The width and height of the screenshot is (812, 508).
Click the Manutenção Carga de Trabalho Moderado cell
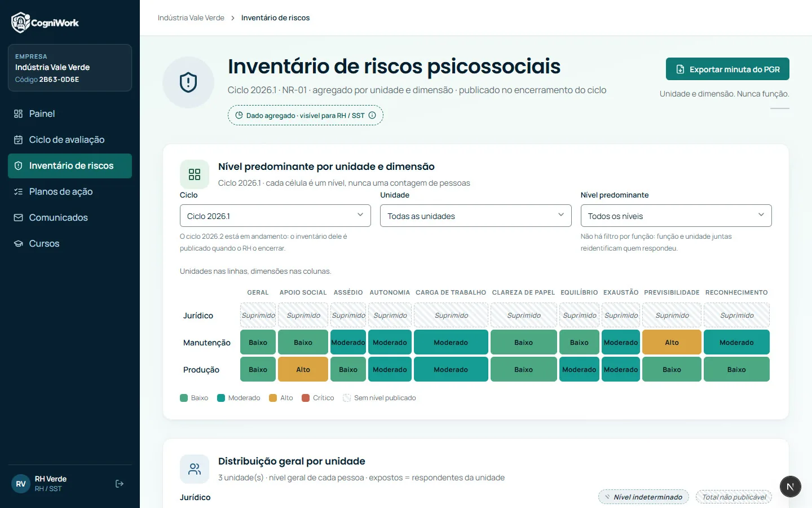pyautogui.click(x=451, y=342)
